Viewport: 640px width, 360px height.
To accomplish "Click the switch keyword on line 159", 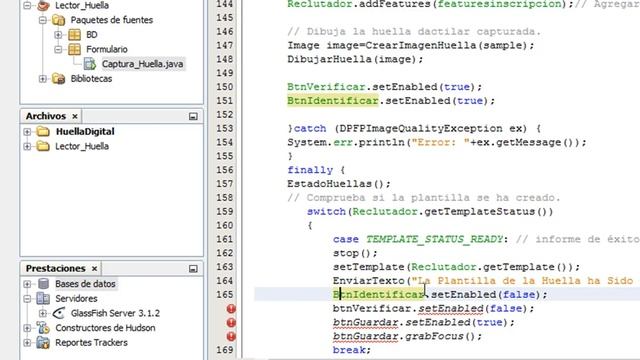I will tap(326, 212).
